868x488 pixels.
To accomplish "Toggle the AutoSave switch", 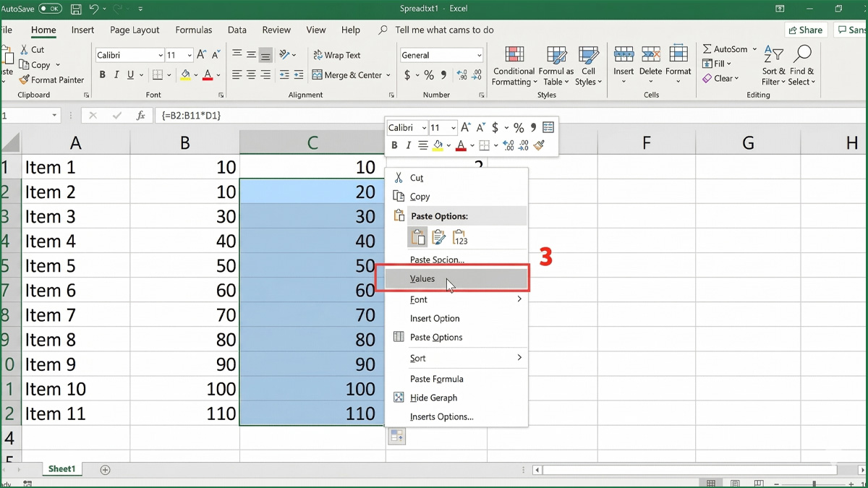I will (x=50, y=9).
